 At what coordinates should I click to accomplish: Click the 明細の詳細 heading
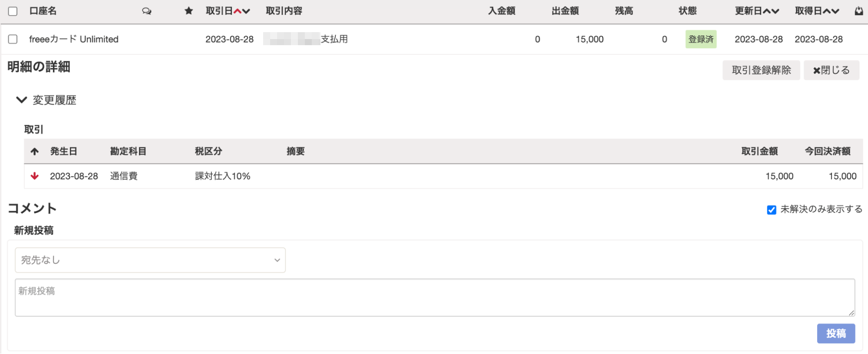[39, 67]
